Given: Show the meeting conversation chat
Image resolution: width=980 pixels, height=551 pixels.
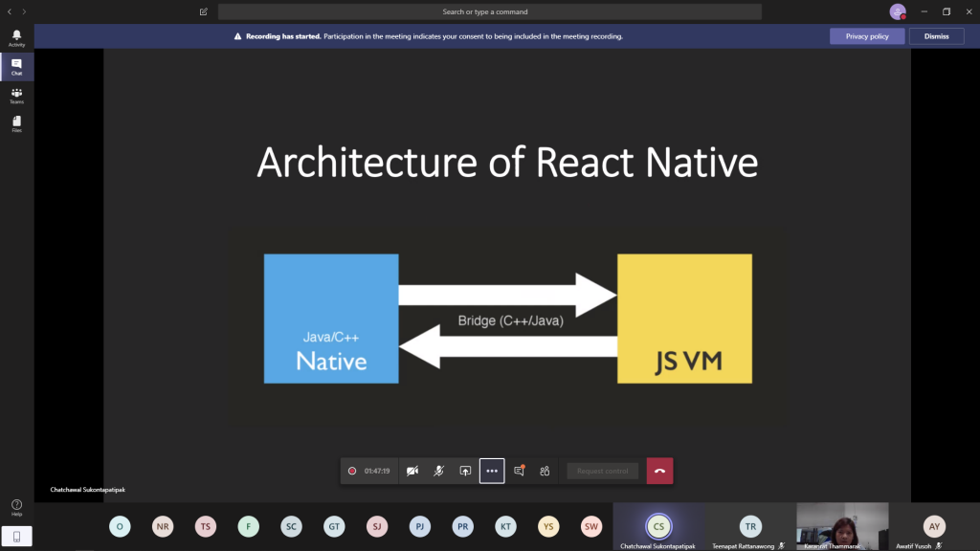Looking at the screenshot, I should point(519,471).
